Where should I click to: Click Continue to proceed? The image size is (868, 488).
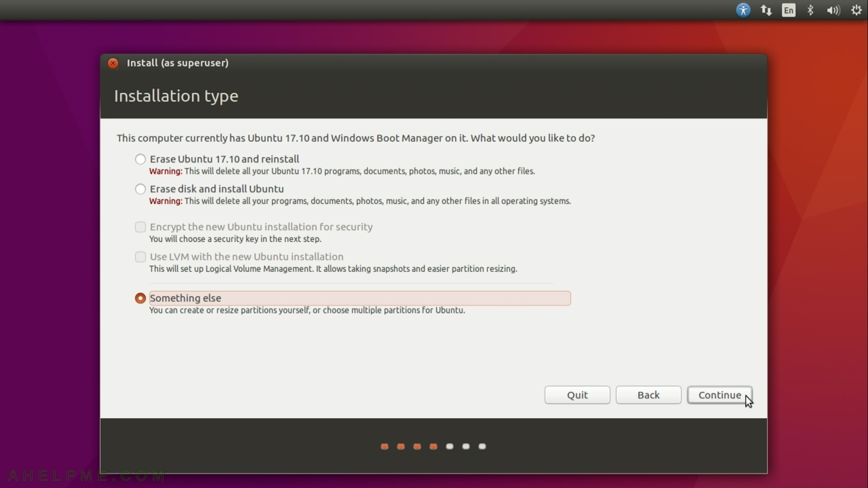pos(720,395)
